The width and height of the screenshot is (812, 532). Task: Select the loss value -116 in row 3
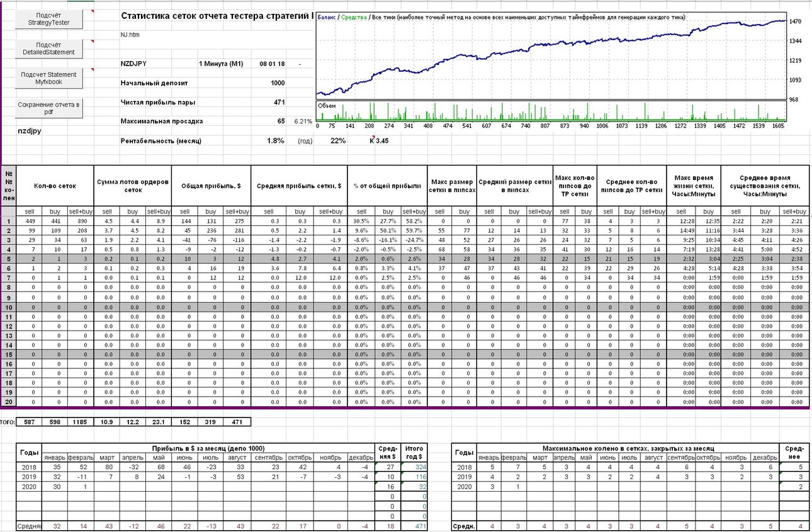tap(237, 240)
